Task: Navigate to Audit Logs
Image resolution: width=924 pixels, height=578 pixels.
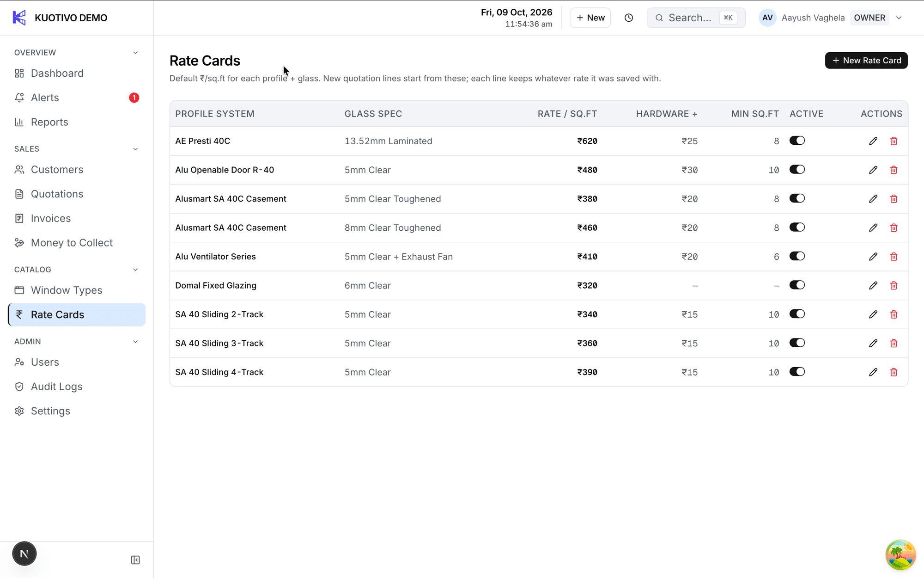Action: coord(77,387)
